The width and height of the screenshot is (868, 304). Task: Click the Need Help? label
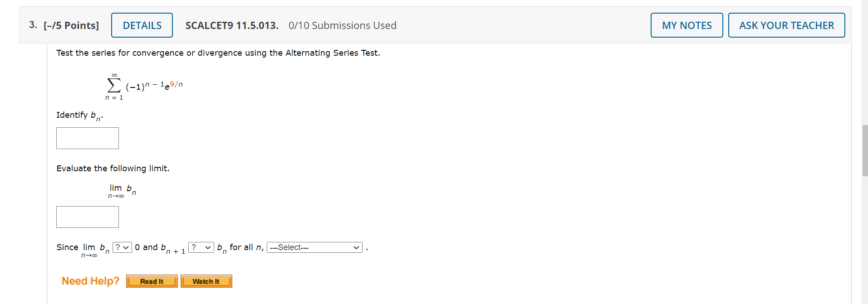click(90, 281)
